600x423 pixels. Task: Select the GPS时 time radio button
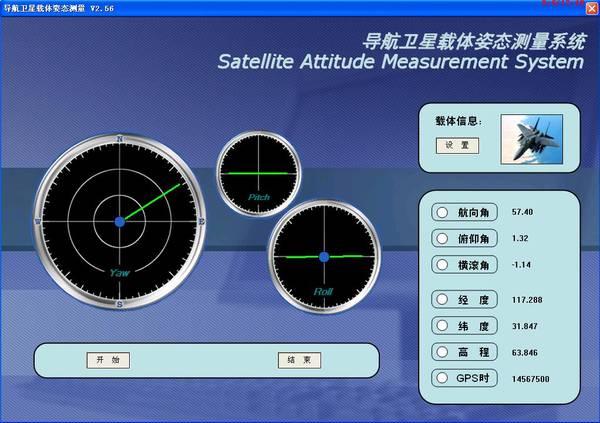coord(442,378)
